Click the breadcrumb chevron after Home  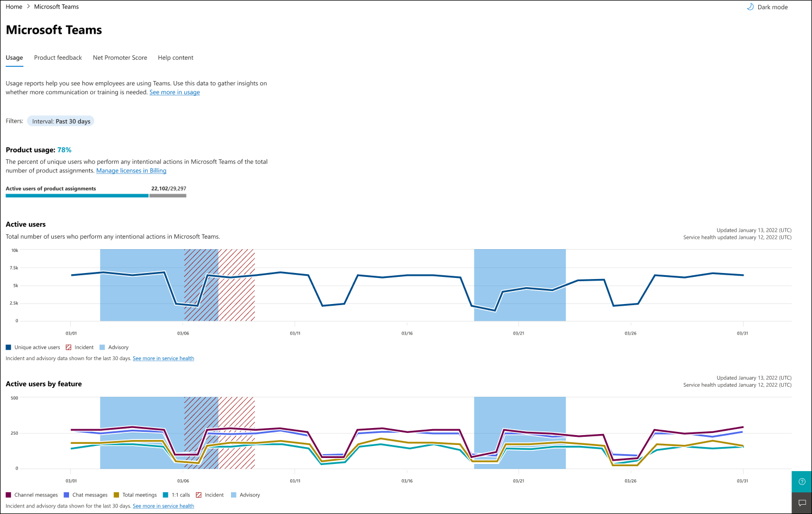coord(28,7)
